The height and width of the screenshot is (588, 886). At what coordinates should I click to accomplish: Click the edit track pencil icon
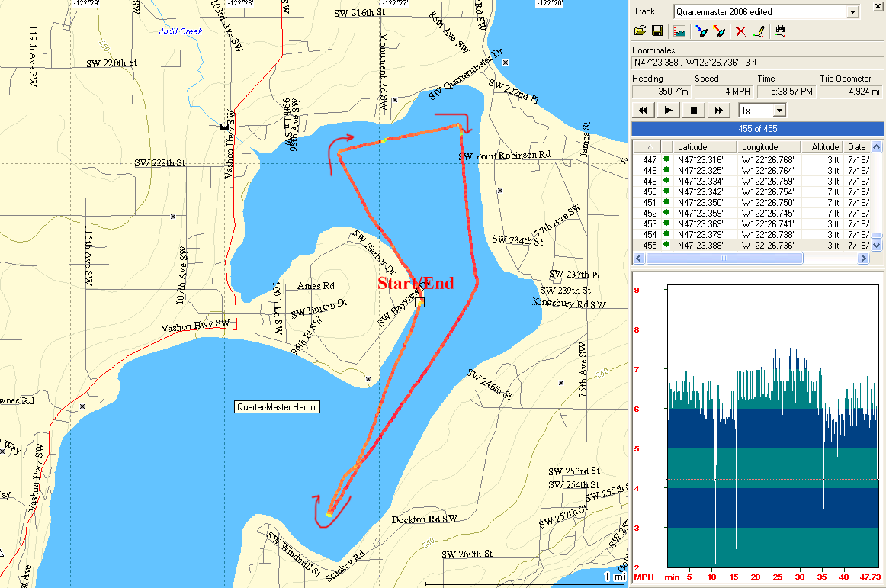click(x=759, y=31)
